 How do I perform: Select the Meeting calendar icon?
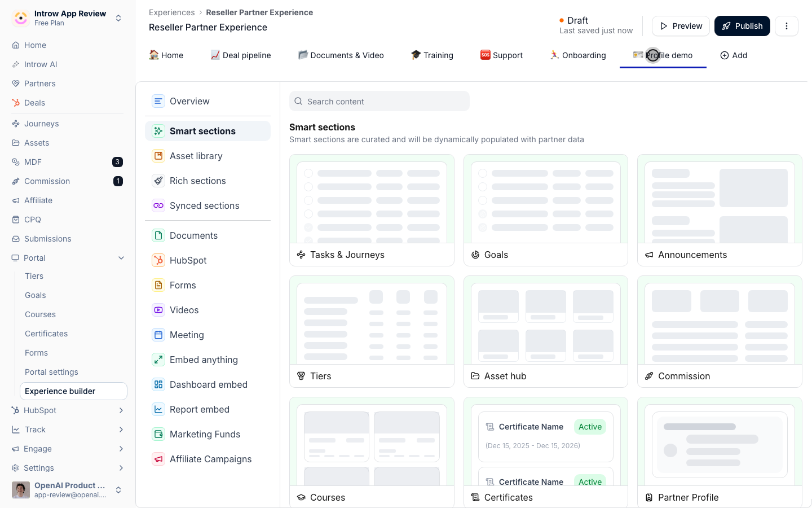pyautogui.click(x=158, y=335)
